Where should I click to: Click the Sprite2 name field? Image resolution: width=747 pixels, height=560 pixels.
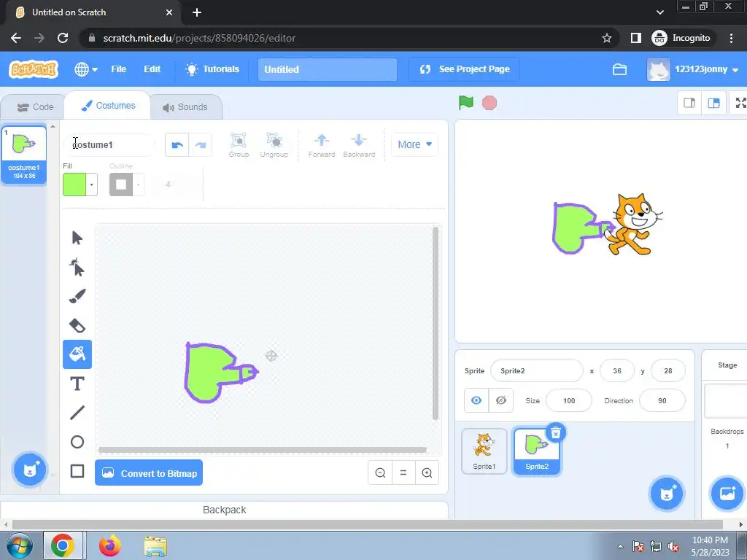(x=536, y=371)
